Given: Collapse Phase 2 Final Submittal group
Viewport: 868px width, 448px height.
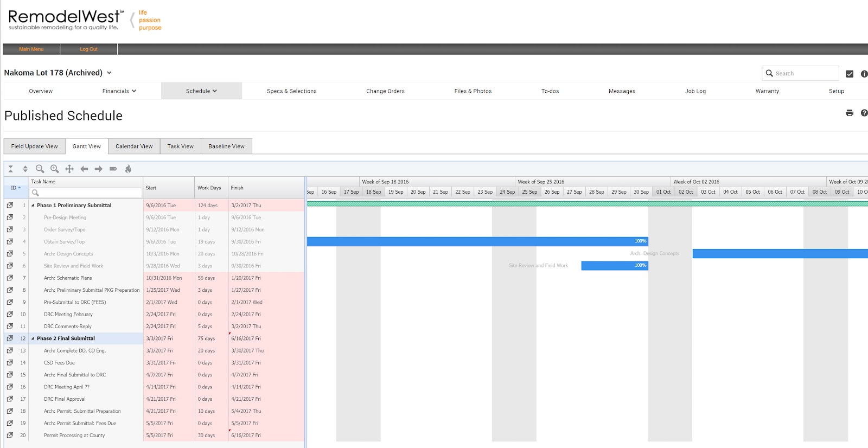Looking at the screenshot, I should pos(33,338).
